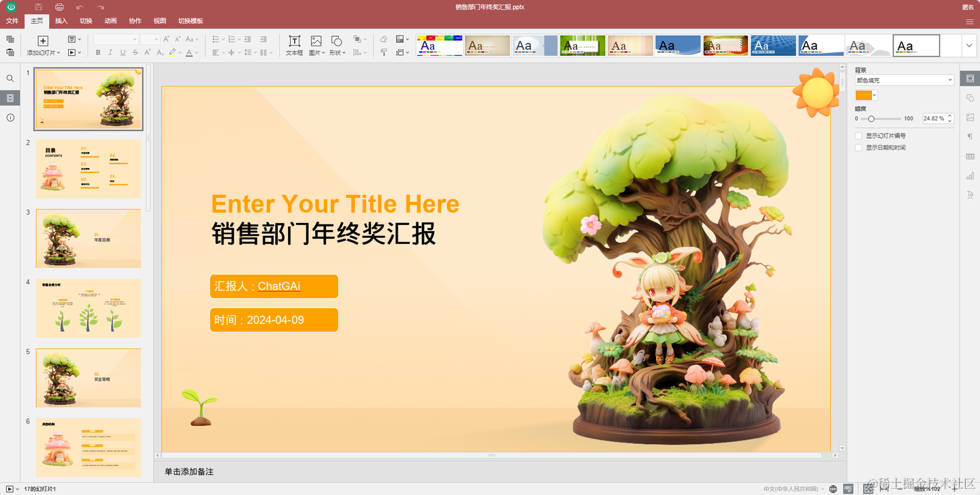Toggle the slide thumbnails panel icon

(x=10, y=98)
